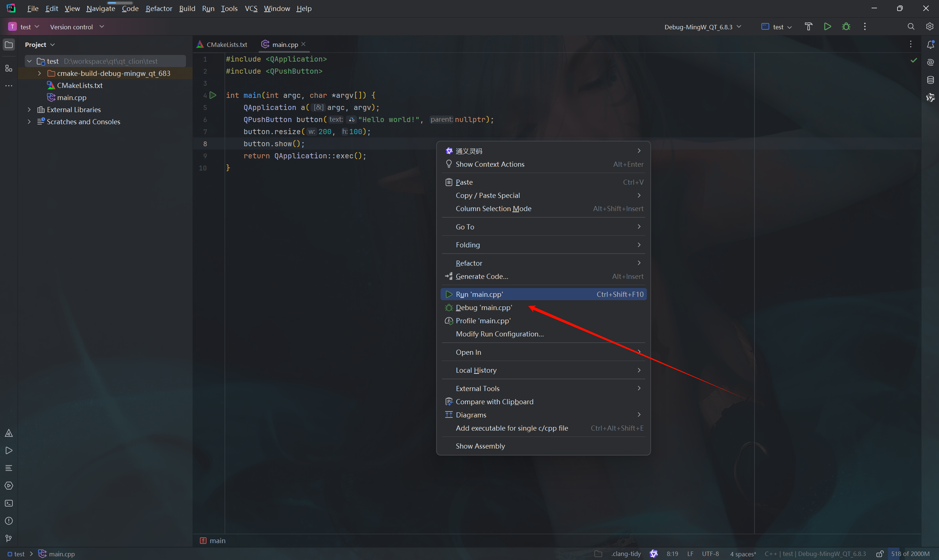The width and height of the screenshot is (939, 560).
Task: Click the Build hammer icon
Action: [808, 26]
